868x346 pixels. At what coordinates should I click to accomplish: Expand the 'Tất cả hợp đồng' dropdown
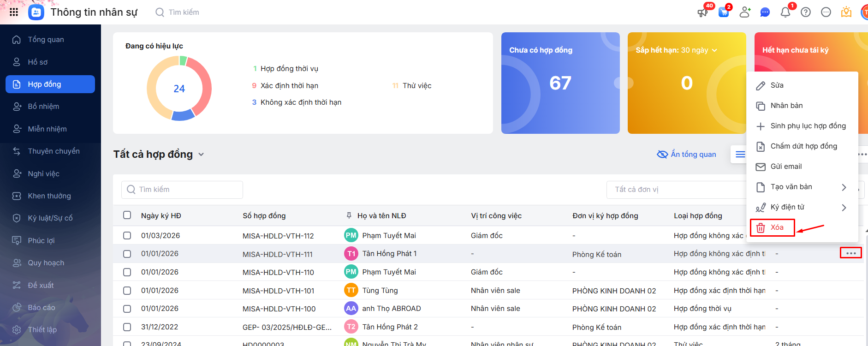201,155
